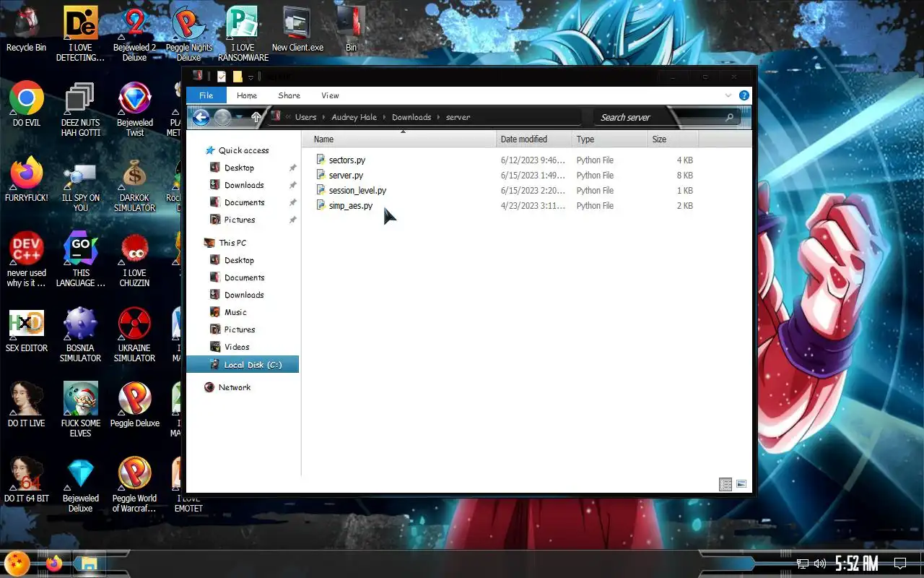Navigate to Audrey Hale in the breadcrumb
This screenshot has height=578, width=924.
tap(354, 117)
